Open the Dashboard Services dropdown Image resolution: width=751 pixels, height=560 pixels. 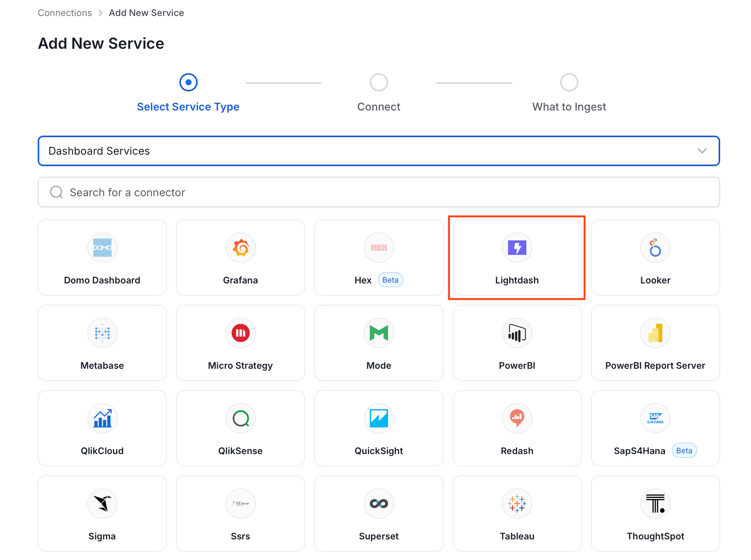click(x=379, y=151)
